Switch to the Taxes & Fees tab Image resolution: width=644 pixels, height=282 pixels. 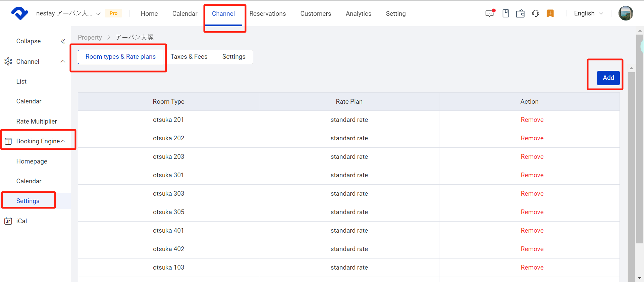(189, 57)
